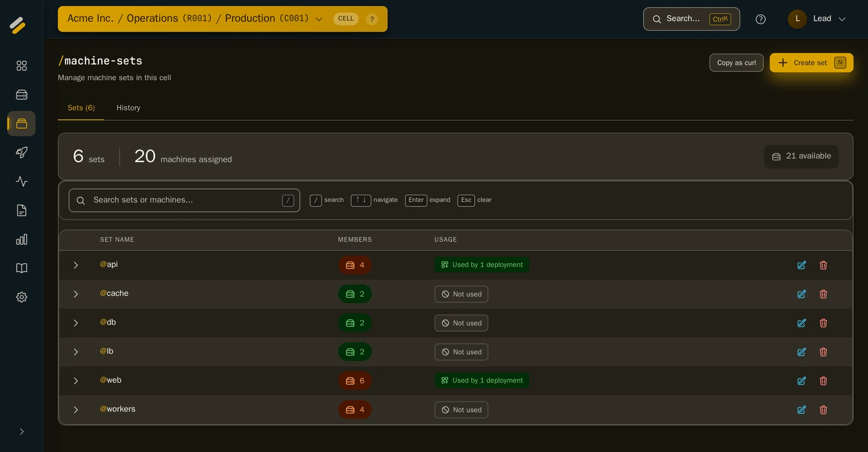Switch to the Sets (6) tab
The width and height of the screenshot is (868, 452).
(x=81, y=108)
